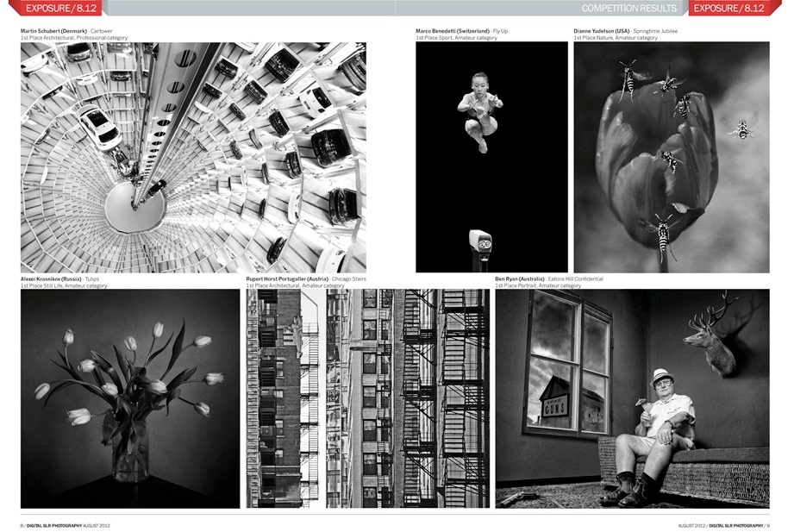Click the Alexei Krasnikov (Russia) caption

coord(51,279)
